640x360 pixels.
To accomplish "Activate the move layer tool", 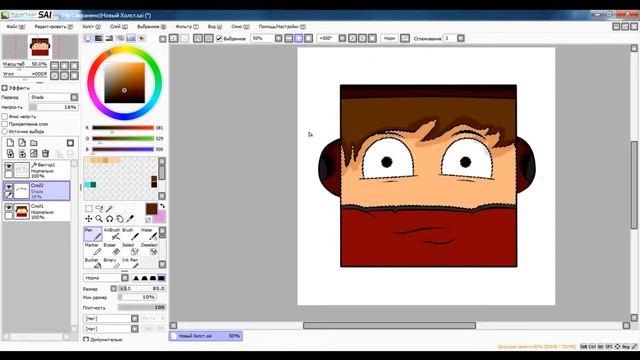I will [89, 219].
